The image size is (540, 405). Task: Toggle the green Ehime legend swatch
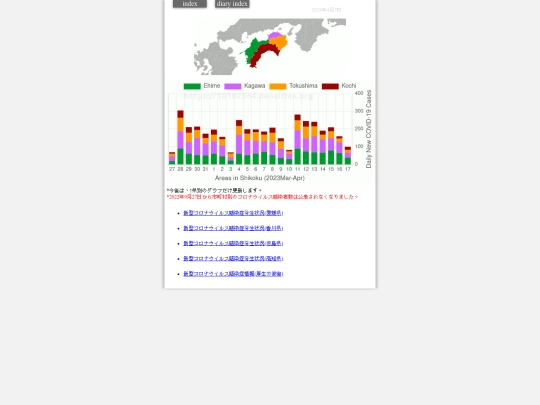click(x=192, y=86)
